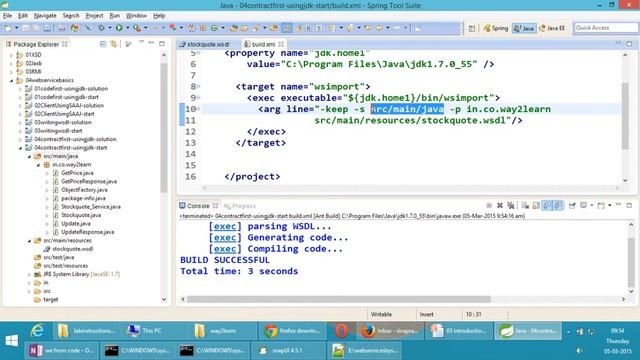Click editor vertical scrollbar thumb
Screen dimensions: 640x360
(x=625, y=116)
